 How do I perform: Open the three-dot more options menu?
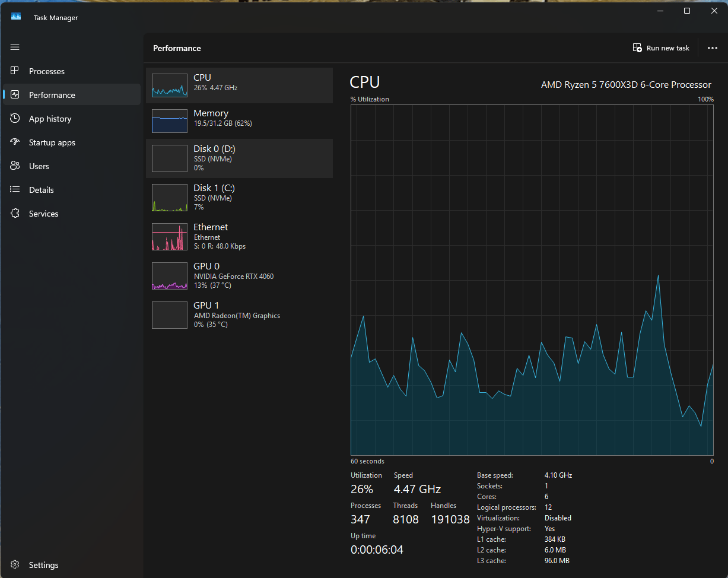(x=713, y=48)
